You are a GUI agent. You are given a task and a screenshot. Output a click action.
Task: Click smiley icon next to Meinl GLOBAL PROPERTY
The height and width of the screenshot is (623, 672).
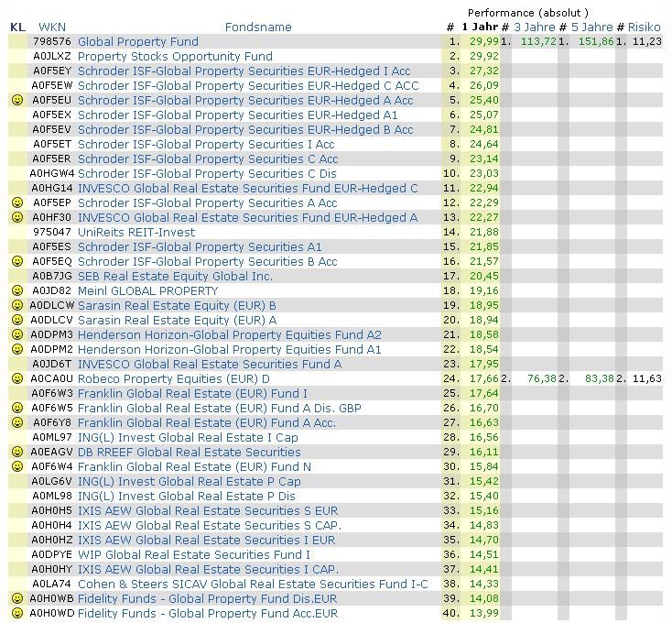point(17,290)
